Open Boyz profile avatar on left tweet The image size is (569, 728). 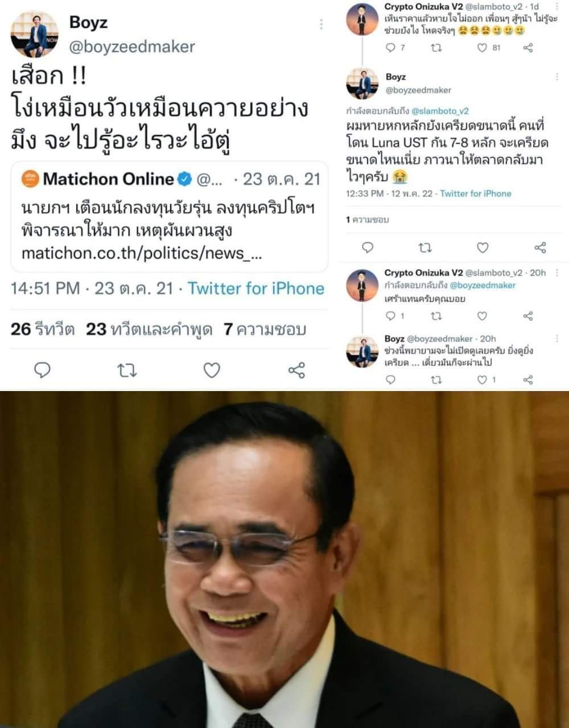coord(35,34)
